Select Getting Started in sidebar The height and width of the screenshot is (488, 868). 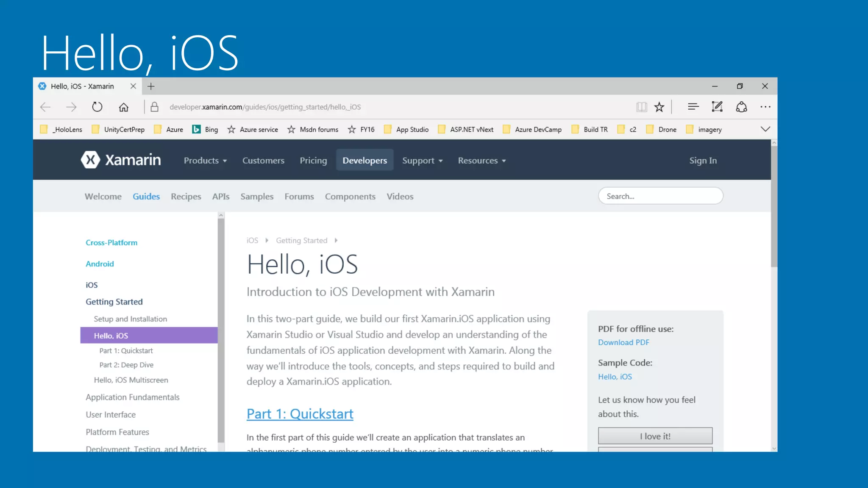(x=114, y=302)
